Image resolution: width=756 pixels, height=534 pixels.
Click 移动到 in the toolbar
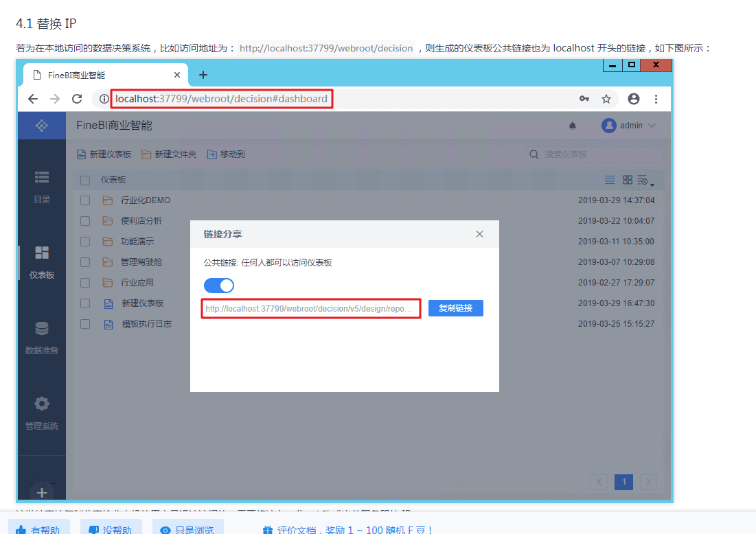[x=226, y=154]
